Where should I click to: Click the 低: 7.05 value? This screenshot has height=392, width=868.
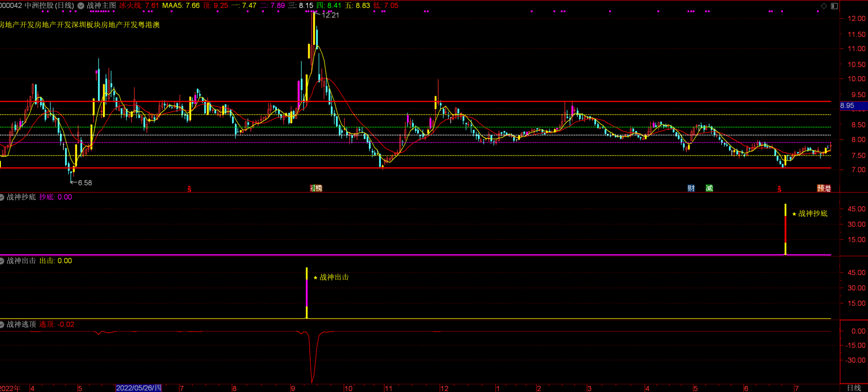pyautogui.click(x=386, y=5)
